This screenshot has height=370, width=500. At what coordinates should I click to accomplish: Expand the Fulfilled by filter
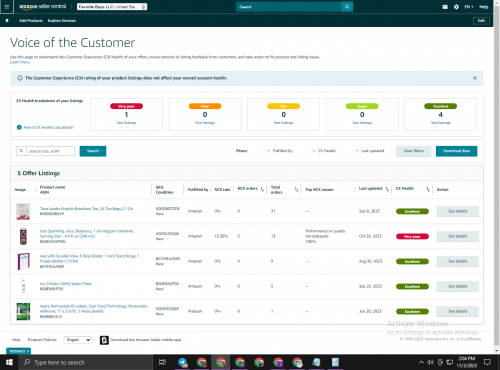coord(280,151)
